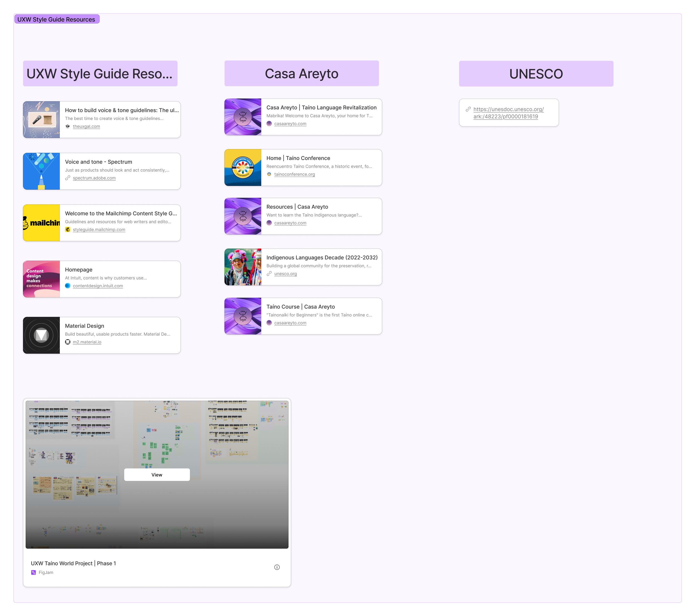Click the Mailchimp favicon next to styleguide link
The width and height of the screenshot is (695, 616).
pyautogui.click(x=68, y=230)
